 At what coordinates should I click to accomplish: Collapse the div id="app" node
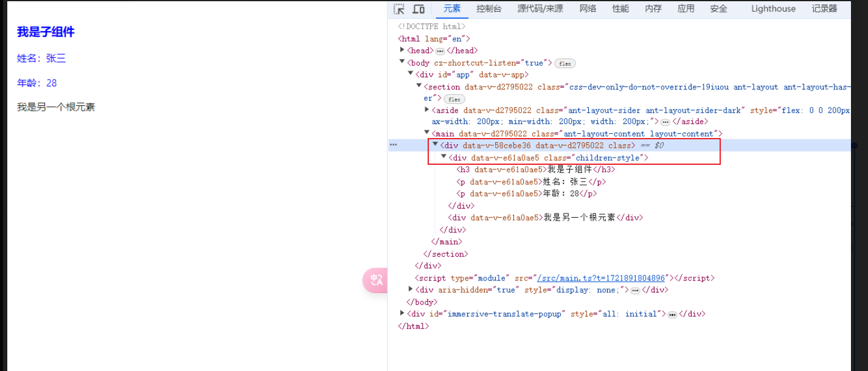411,74
